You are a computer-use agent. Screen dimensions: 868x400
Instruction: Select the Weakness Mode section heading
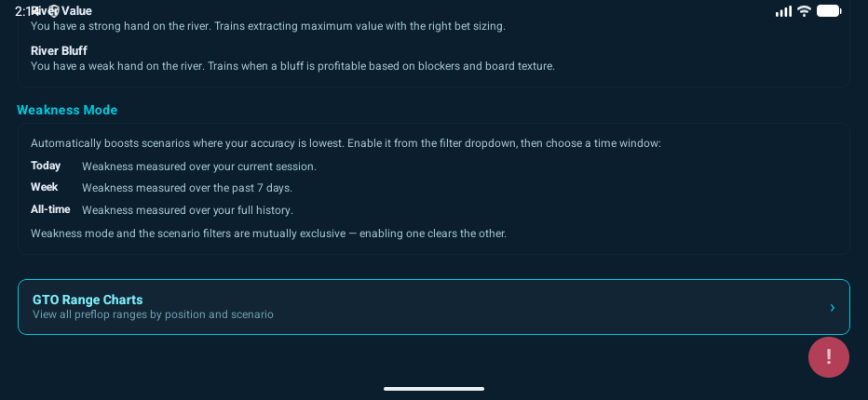tap(67, 110)
